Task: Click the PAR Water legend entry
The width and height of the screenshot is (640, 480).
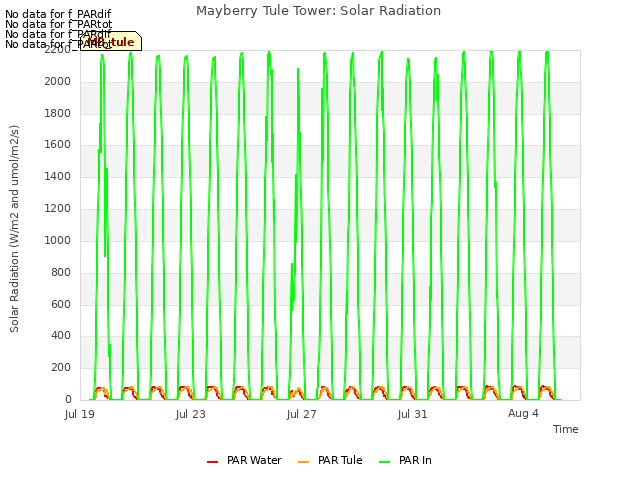Action: 244,460
